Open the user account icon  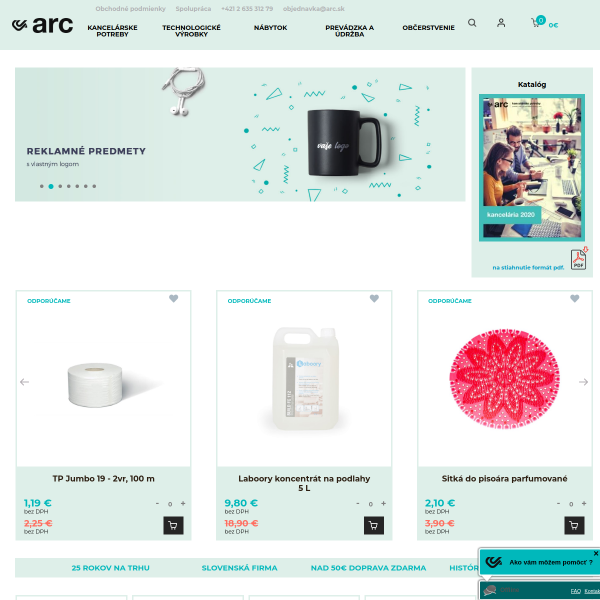[501, 23]
